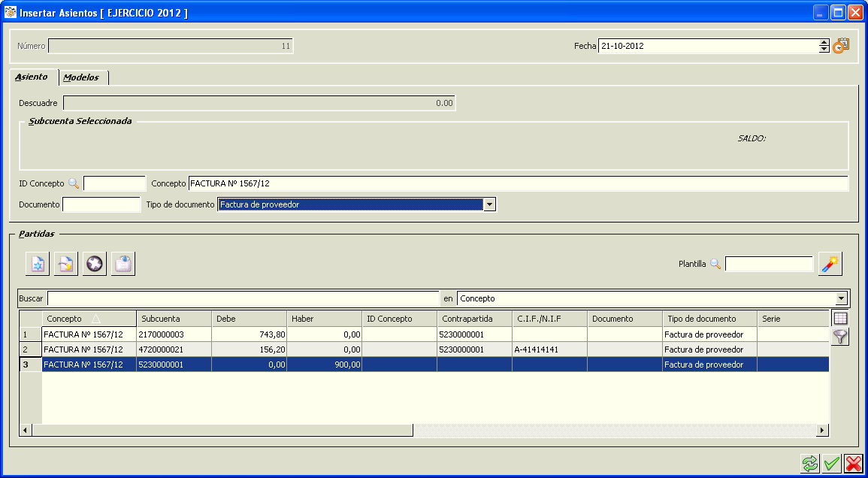Click the round black delete line button
The height and width of the screenshot is (478, 868).
94,265
